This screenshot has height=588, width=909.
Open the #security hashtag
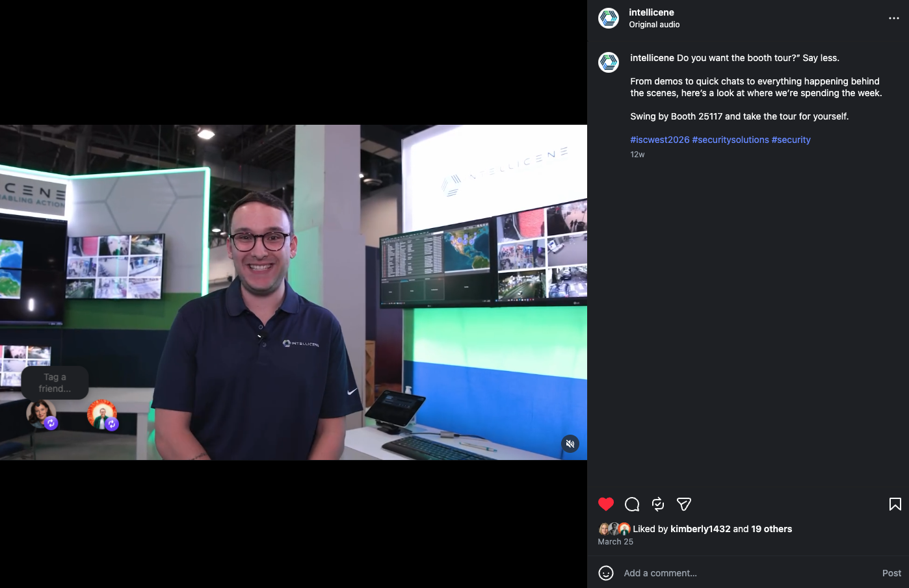coord(791,140)
